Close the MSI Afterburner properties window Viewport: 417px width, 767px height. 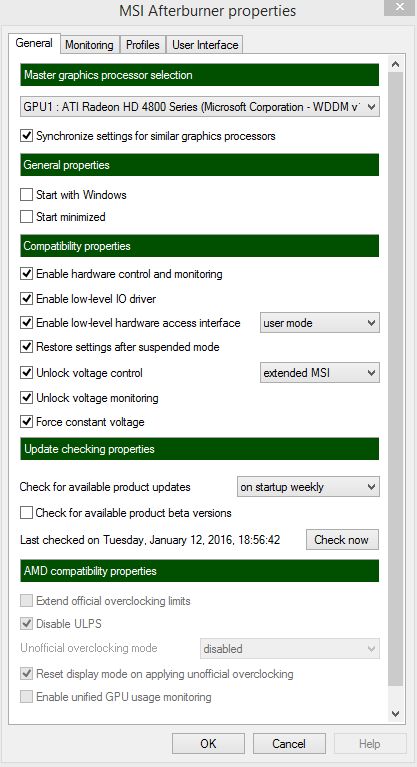click(400, 7)
